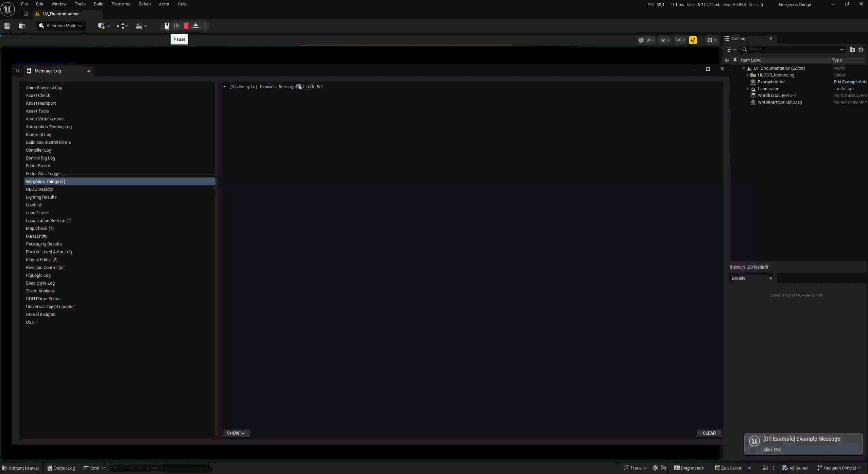Click the Outliner panel icon
868x474 pixels.
(727, 39)
